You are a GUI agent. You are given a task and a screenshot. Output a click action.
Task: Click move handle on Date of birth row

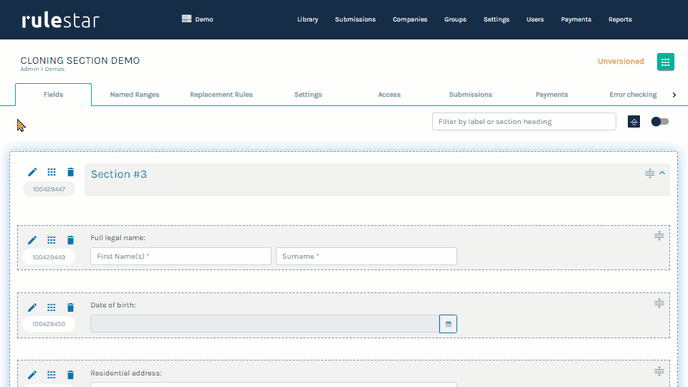click(659, 303)
